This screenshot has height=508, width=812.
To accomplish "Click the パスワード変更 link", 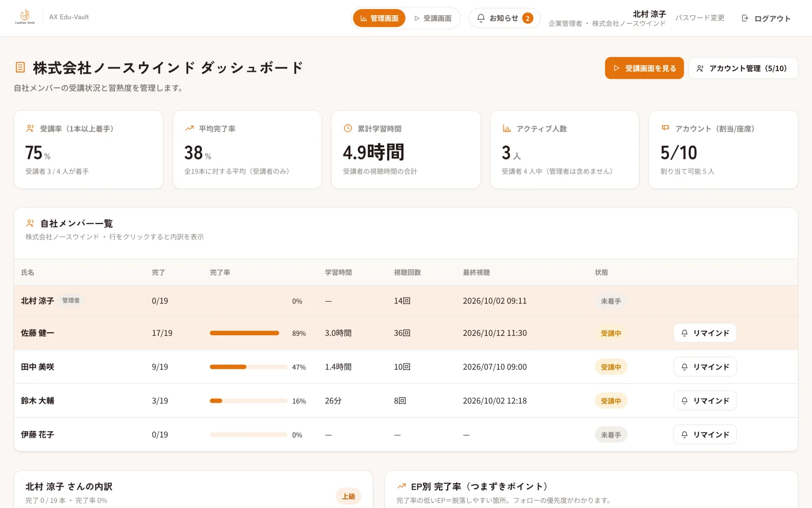I will pos(700,18).
